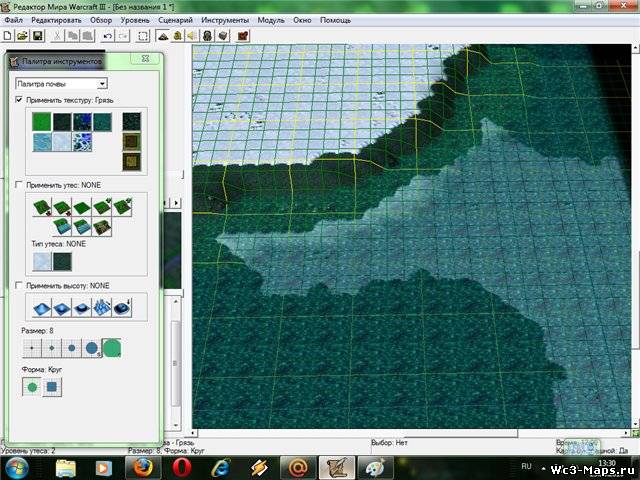Image resolution: width=640 pixels, height=480 pixels.
Task: Open the Уровень menu
Action: click(x=135, y=20)
